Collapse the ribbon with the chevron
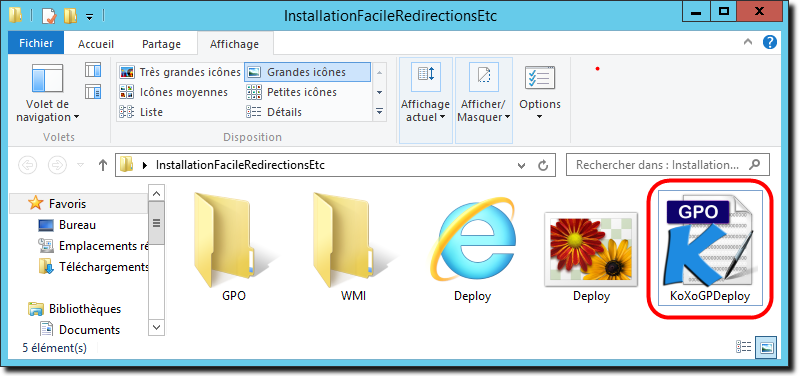The height and width of the screenshot is (376, 799). (748, 42)
